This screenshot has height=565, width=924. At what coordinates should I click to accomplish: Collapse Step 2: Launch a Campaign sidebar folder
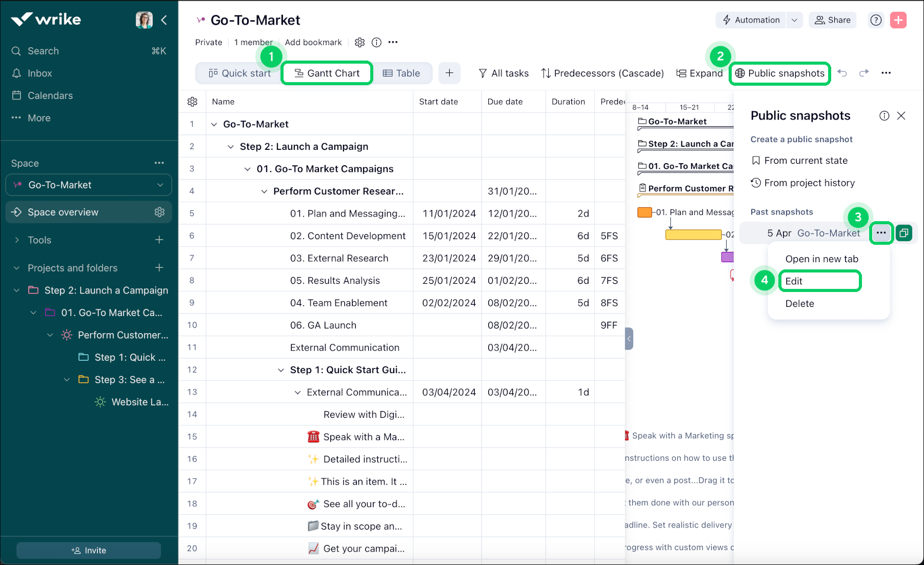[x=17, y=290]
